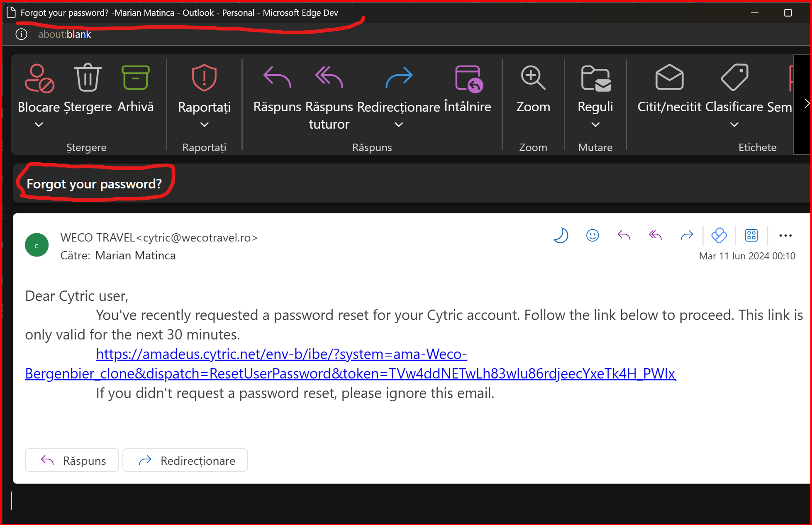Image resolution: width=812 pixels, height=525 pixels.
Task: Click the Răspuns button below the message
Action: [x=72, y=460]
